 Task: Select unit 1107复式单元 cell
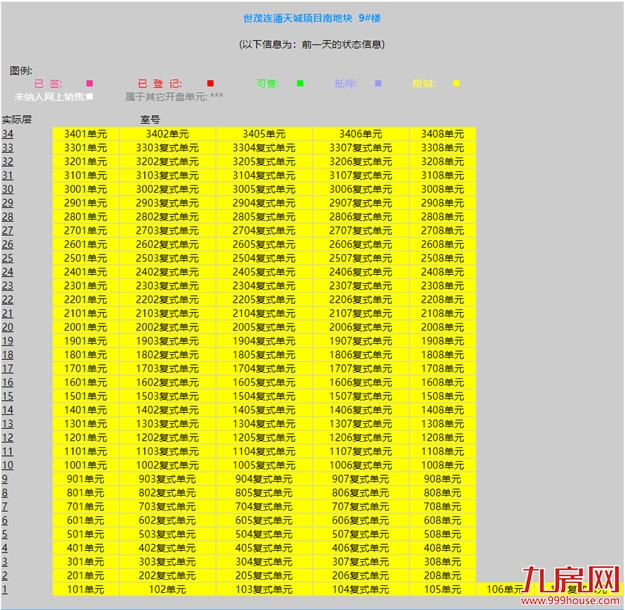pyautogui.click(x=361, y=451)
